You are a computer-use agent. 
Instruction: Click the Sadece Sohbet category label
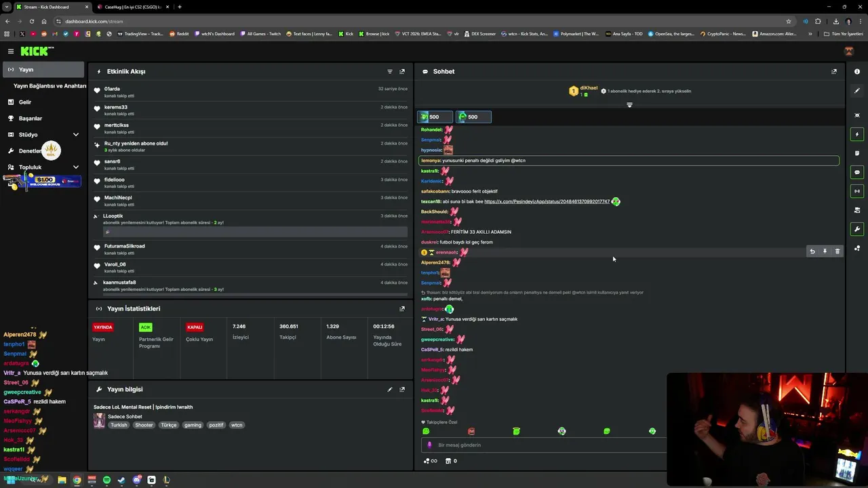pyautogui.click(x=125, y=416)
